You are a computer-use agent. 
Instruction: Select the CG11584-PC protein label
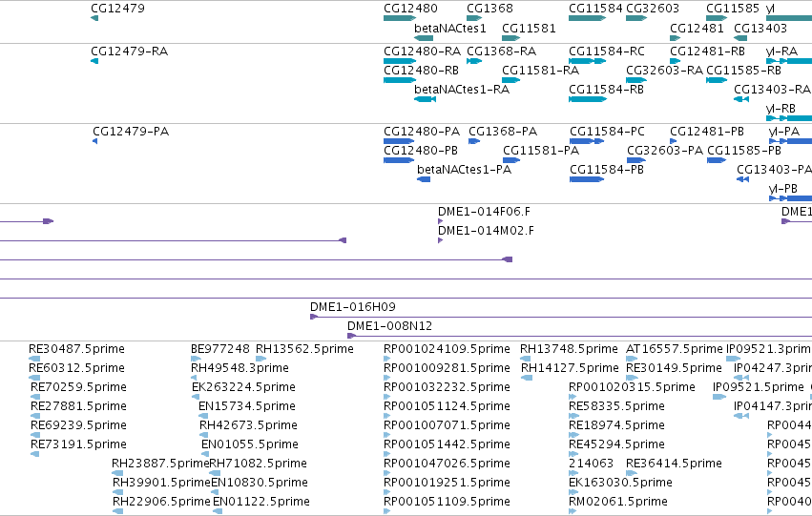point(607,131)
